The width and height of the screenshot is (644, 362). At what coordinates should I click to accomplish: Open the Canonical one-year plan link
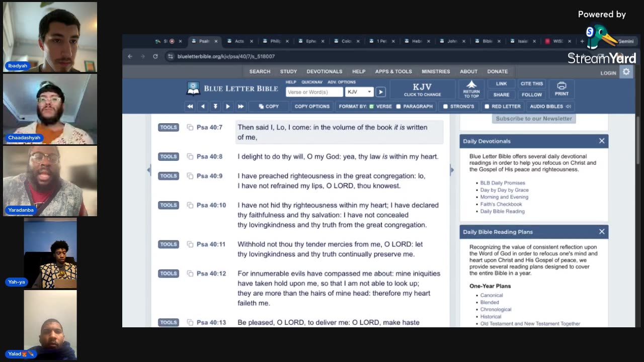pyautogui.click(x=491, y=296)
